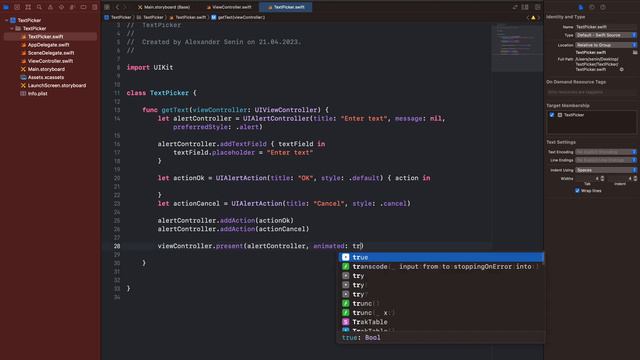Click the choose location folder icon

635,52
